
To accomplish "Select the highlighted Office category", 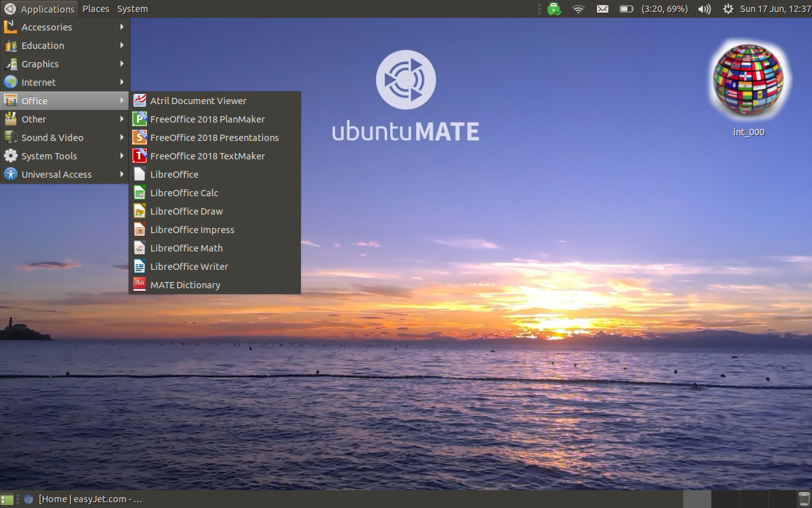I will coord(65,101).
